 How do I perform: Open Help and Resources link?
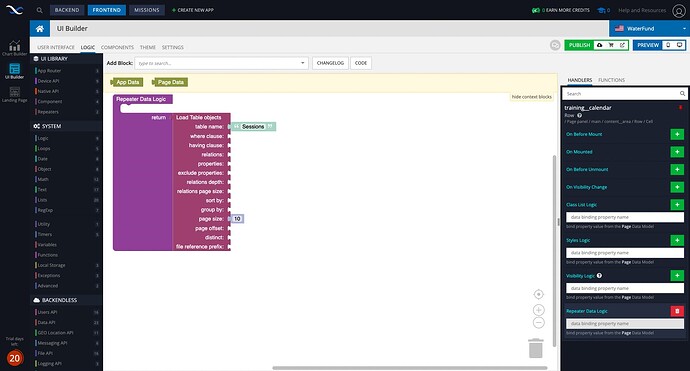click(642, 10)
